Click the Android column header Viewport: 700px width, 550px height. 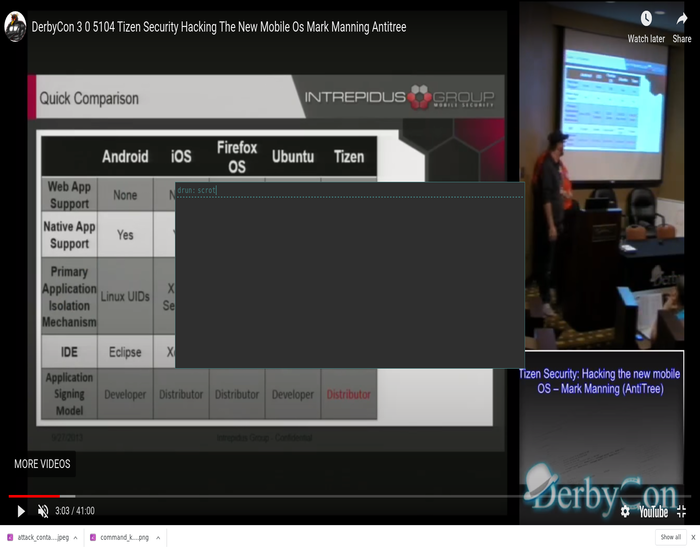[125, 157]
